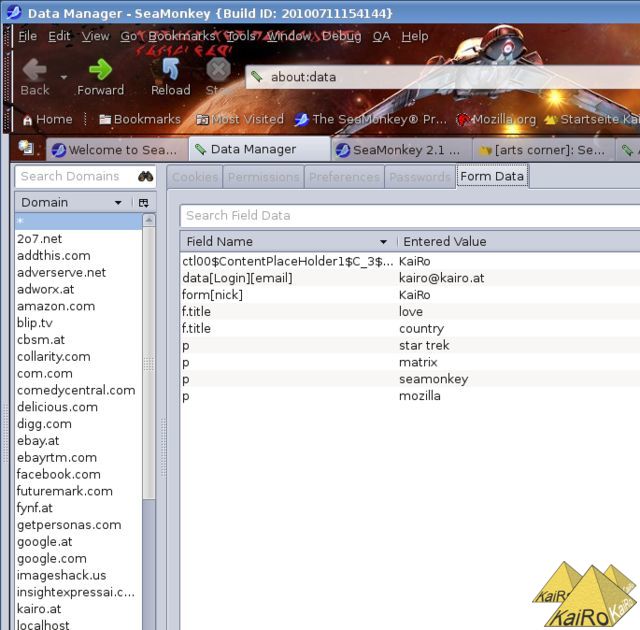Select digg.com in the domain list
This screenshot has height=630, width=640.
pos(78,424)
